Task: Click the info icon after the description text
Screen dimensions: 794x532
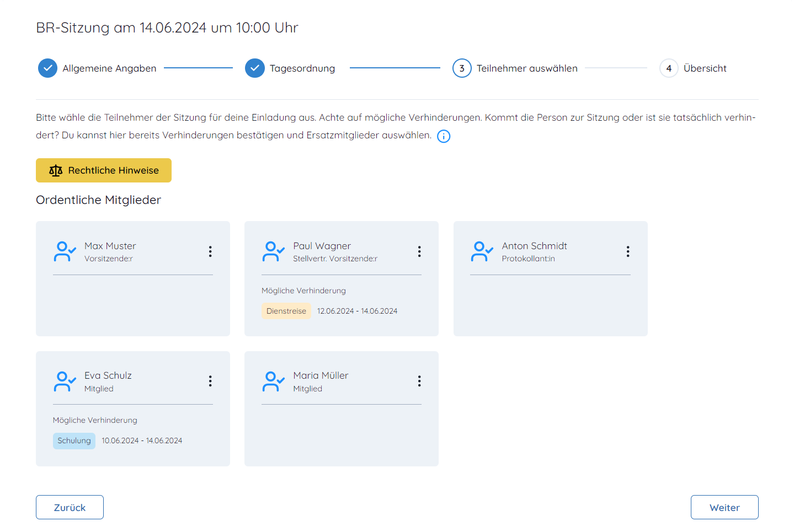Action: (x=444, y=136)
